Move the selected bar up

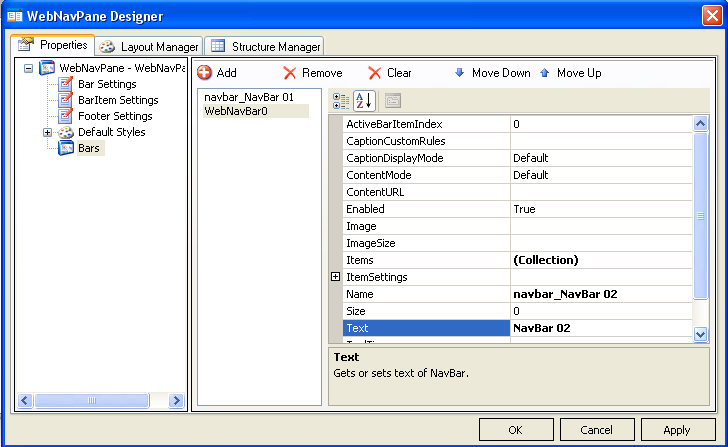pyautogui.click(x=571, y=73)
